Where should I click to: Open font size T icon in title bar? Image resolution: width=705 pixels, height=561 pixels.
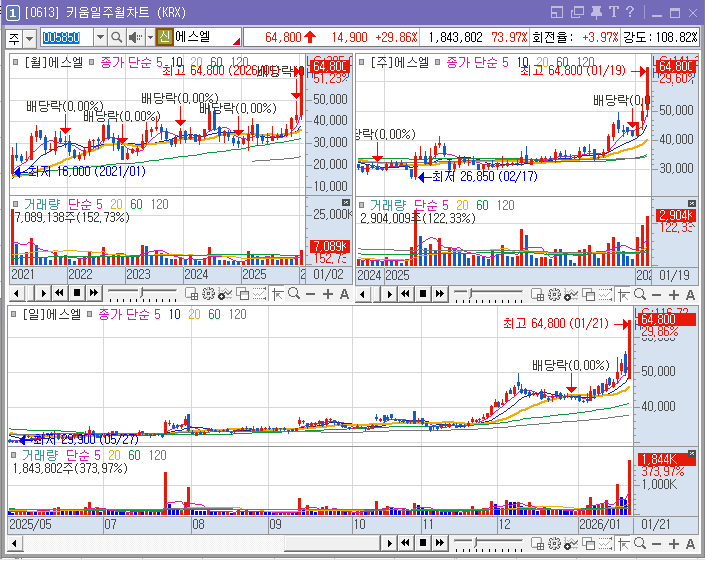(613, 12)
